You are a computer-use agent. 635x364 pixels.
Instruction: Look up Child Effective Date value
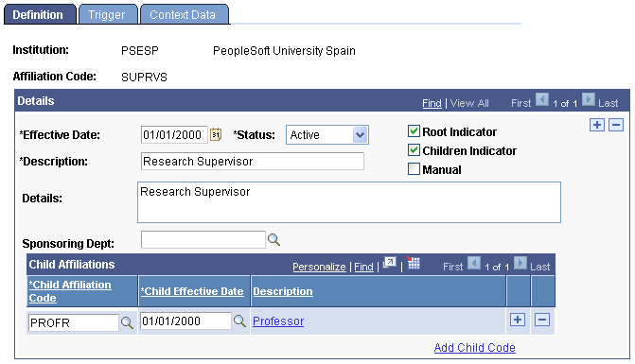[x=239, y=321]
